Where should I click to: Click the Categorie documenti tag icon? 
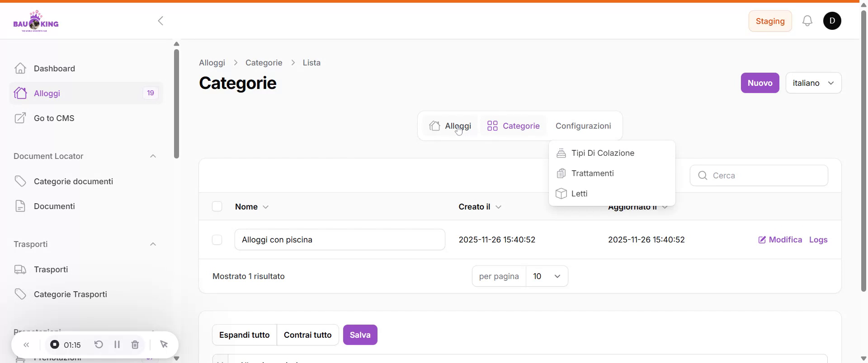tap(20, 181)
